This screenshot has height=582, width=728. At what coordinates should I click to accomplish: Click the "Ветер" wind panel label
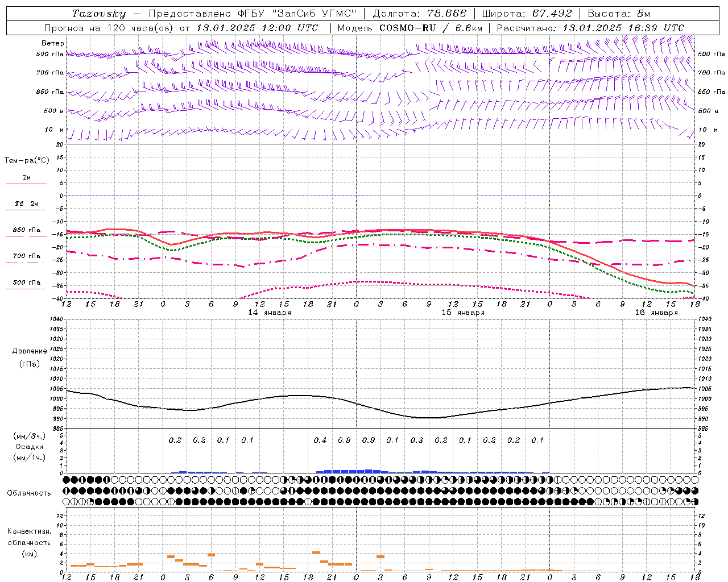coord(53,43)
